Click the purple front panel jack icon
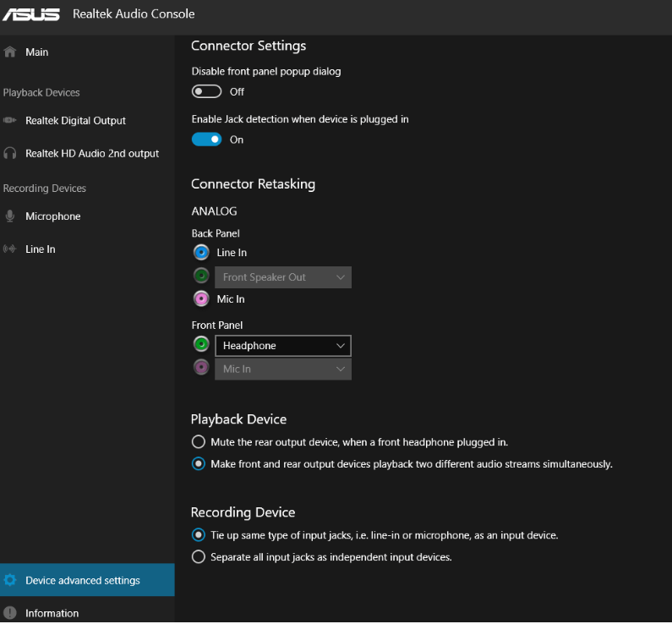Image resolution: width=672 pixels, height=624 pixels. pyautogui.click(x=201, y=367)
